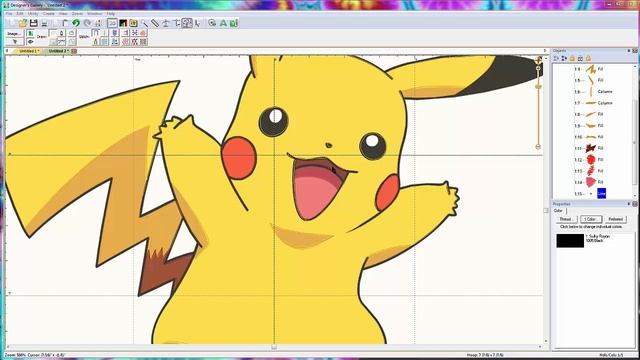Click the black color palette toolbar icon
Image resolution: width=640 pixels, height=360 pixels.
point(123,23)
